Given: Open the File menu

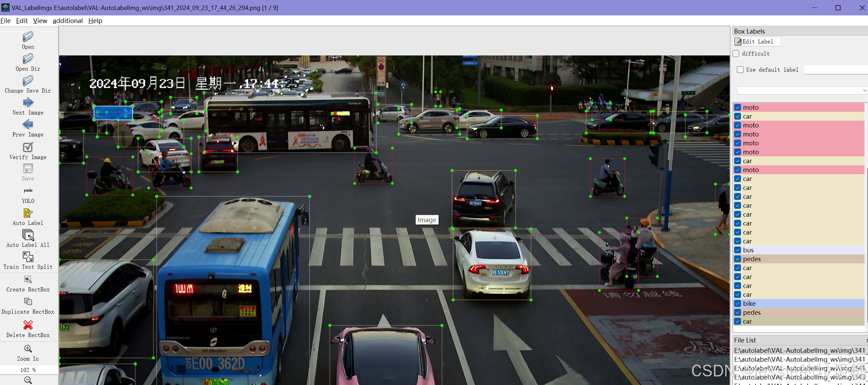Looking at the screenshot, I should (x=5, y=21).
